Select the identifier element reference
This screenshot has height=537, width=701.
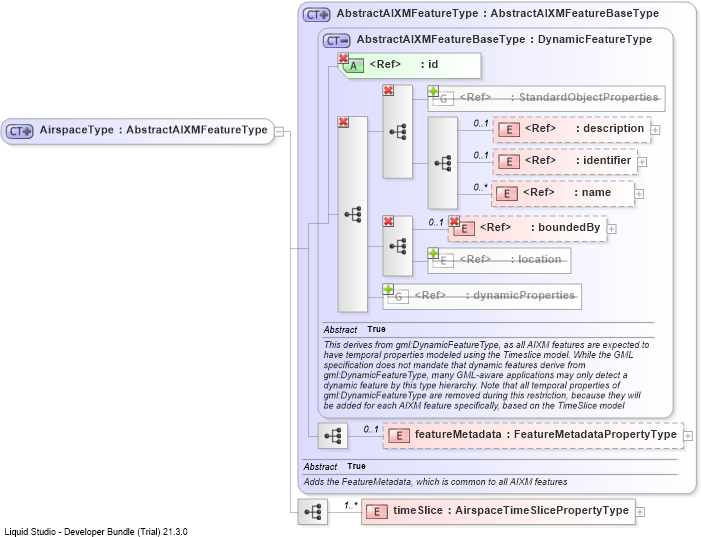click(x=565, y=161)
